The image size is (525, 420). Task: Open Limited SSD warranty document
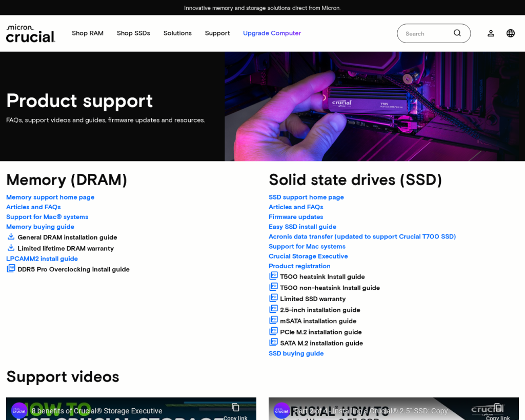click(x=313, y=299)
